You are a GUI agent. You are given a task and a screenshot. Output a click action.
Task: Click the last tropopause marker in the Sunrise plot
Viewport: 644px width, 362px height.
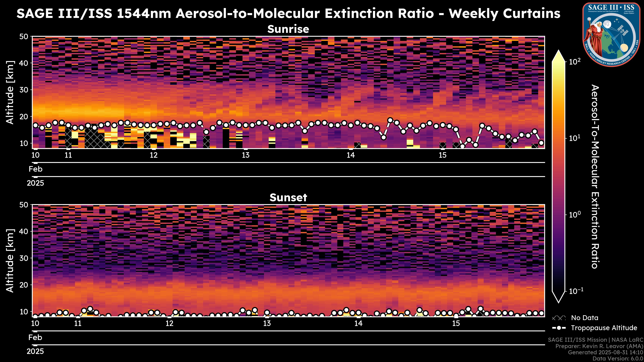(541, 143)
